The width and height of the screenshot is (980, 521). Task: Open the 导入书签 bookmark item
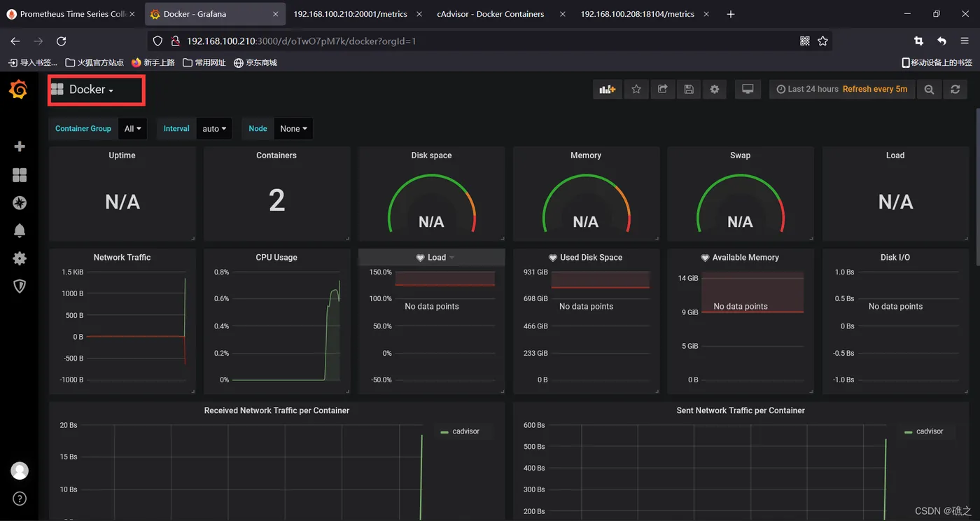coord(32,62)
